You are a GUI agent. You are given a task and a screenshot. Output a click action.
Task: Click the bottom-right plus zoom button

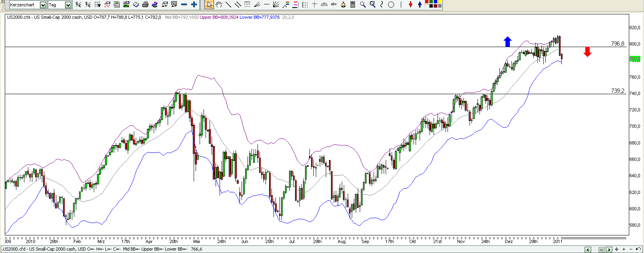point(624,249)
